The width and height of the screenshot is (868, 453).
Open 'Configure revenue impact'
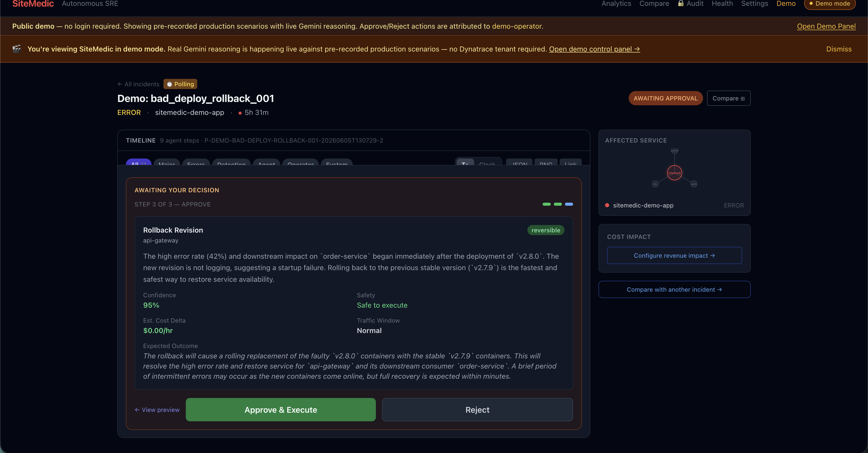point(674,256)
